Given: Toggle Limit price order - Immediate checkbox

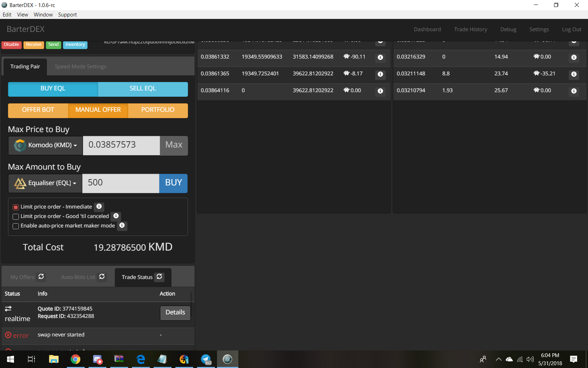Looking at the screenshot, I should coord(16,207).
